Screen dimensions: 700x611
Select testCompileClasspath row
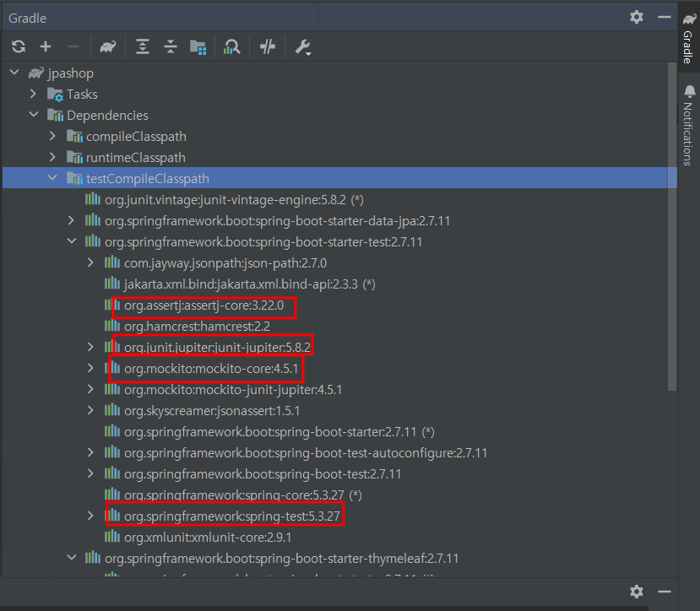pyautogui.click(x=339, y=178)
